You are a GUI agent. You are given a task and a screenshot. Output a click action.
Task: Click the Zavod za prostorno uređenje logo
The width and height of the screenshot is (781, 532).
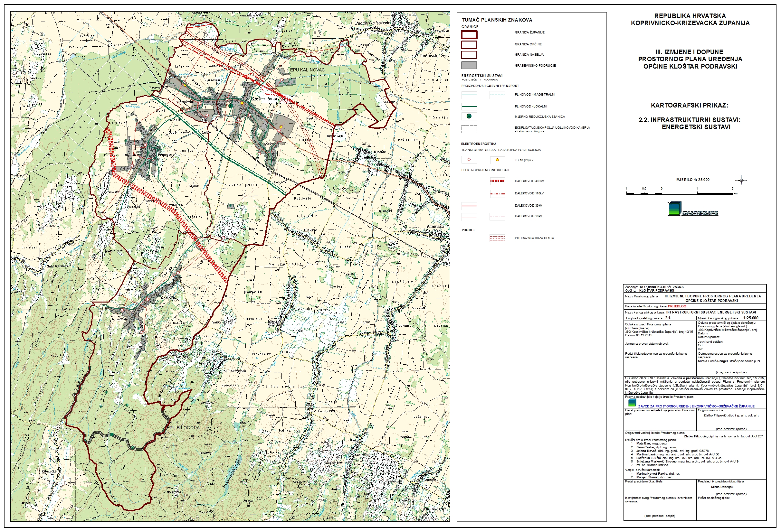tap(674, 208)
